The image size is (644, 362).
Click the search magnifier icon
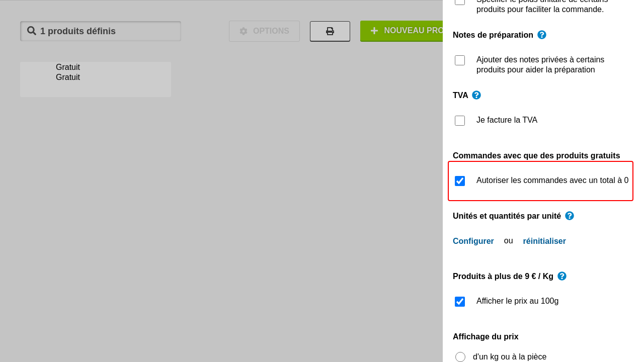(x=32, y=31)
